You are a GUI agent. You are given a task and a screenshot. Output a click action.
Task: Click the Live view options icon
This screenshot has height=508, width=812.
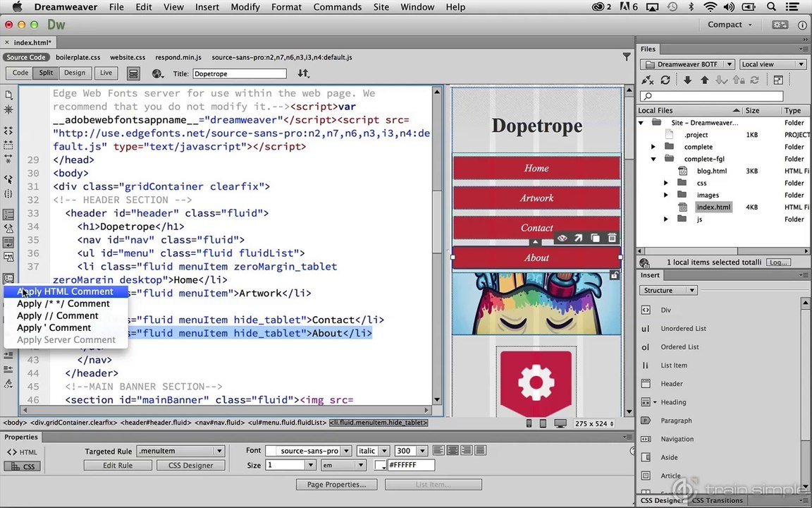coord(134,73)
